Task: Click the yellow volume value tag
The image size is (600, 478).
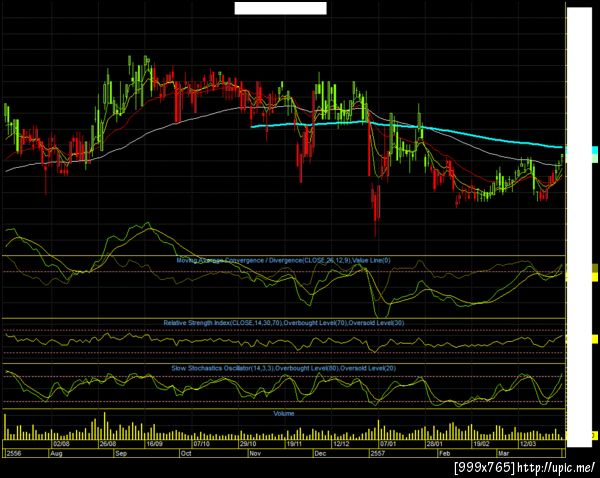Action: click(x=595, y=436)
